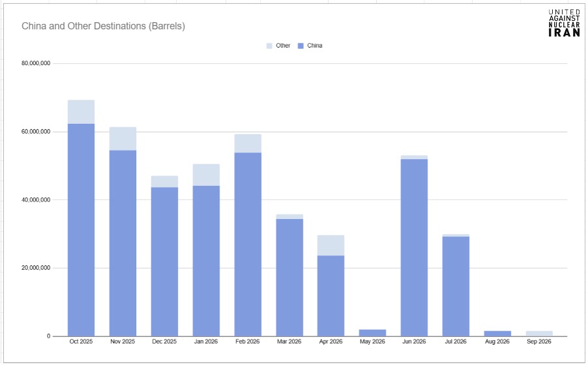Select the 'Other' legend label
The width and height of the screenshot is (588, 365).
coord(283,46)
